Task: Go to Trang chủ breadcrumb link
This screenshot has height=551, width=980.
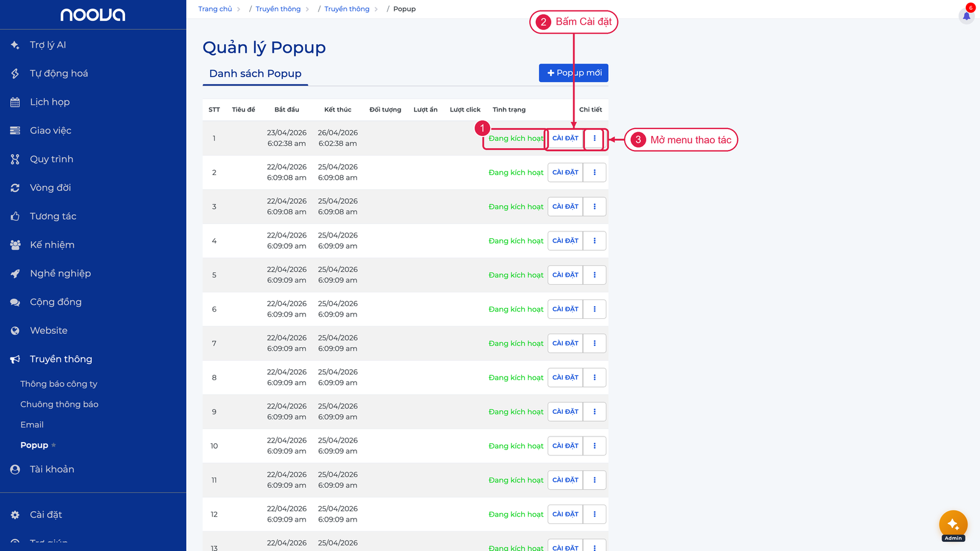Action: 215,9
